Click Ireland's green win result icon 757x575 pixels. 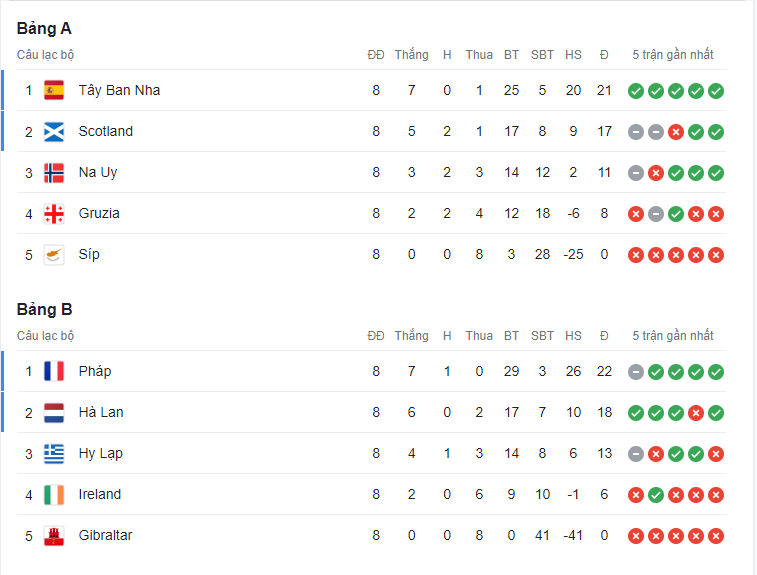tap(656, 494)
